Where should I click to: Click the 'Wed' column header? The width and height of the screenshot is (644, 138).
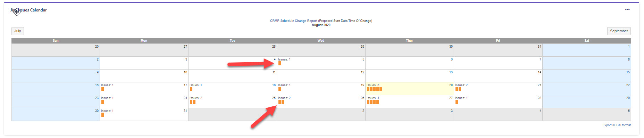(x=321, y=41)
